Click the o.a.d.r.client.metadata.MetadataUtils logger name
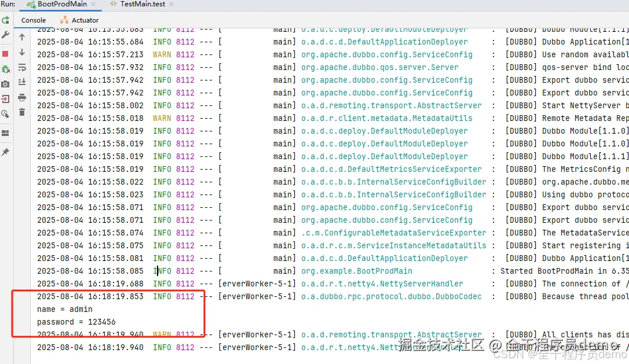Image resolution: width=629 pixels, height=364 pixels. coord(387,118)
